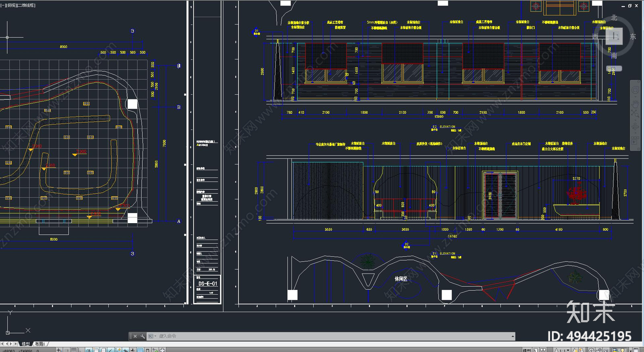Toggle Clean Screen button in status bar
The width and height of the screenshot is (644, 352).
(636, 350)
